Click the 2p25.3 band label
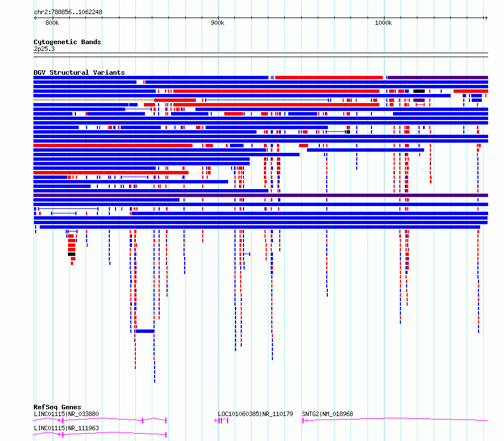The height and width of the screenshot is (441, 504). (44, 49)
